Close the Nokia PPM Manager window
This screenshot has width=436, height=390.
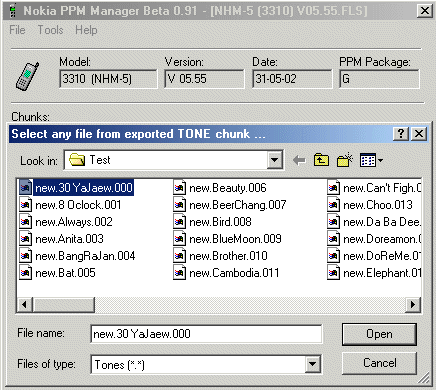click(425, 11)
